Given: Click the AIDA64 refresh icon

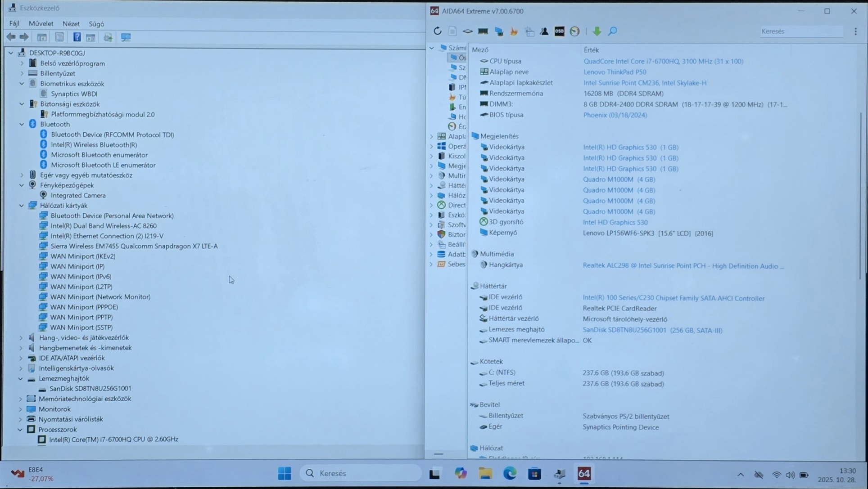Looking at the screenshot, I should tap(437, 31).
